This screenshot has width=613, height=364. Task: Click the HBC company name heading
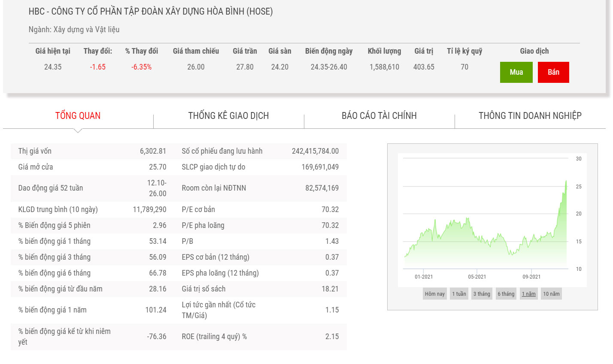point(151,12)
